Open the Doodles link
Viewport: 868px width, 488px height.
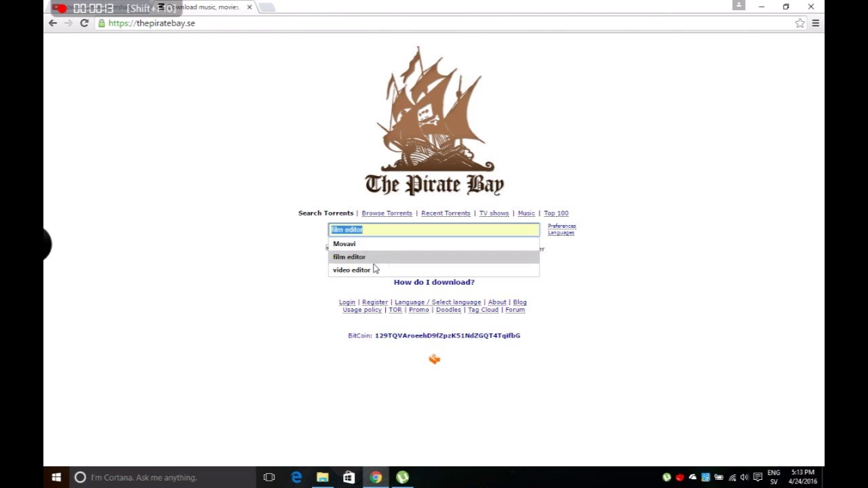click(448, 310)
